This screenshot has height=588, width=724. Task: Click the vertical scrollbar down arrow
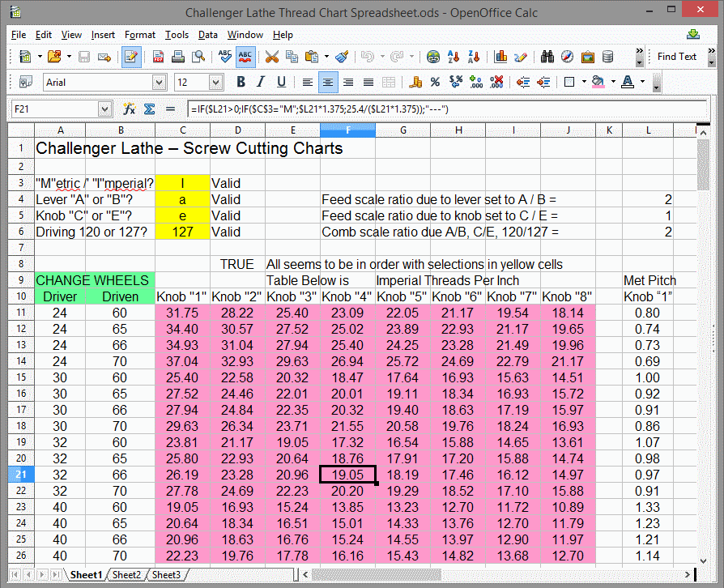(703, 561)
